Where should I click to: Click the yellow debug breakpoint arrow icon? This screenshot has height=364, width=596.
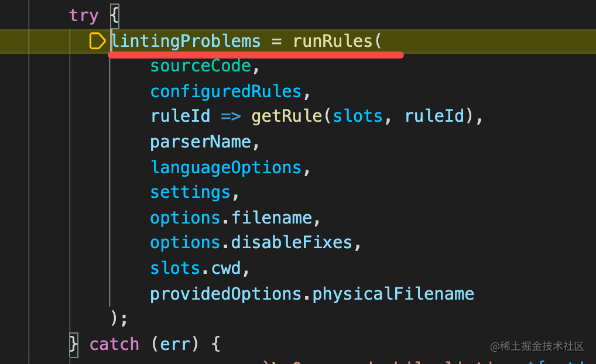click(97, 41)
